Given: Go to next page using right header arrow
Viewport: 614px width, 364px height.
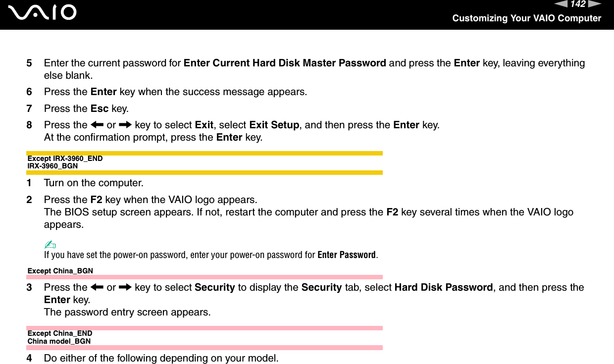Looking at the screenshot, I should pos(595,4).
